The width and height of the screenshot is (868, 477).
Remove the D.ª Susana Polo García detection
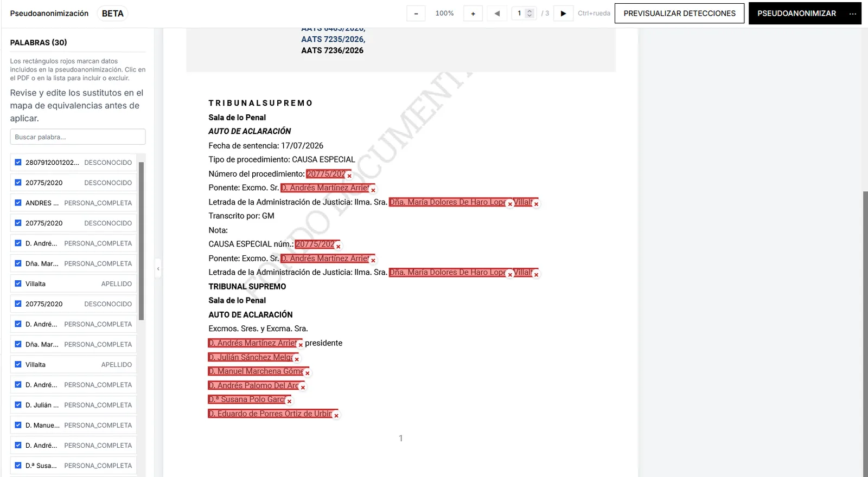coord(289,402)
